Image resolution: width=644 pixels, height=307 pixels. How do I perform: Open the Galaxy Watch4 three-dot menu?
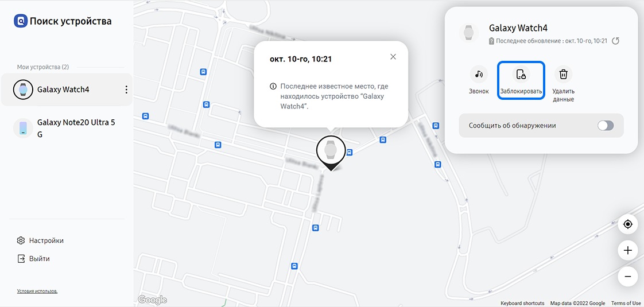[126, 90]
